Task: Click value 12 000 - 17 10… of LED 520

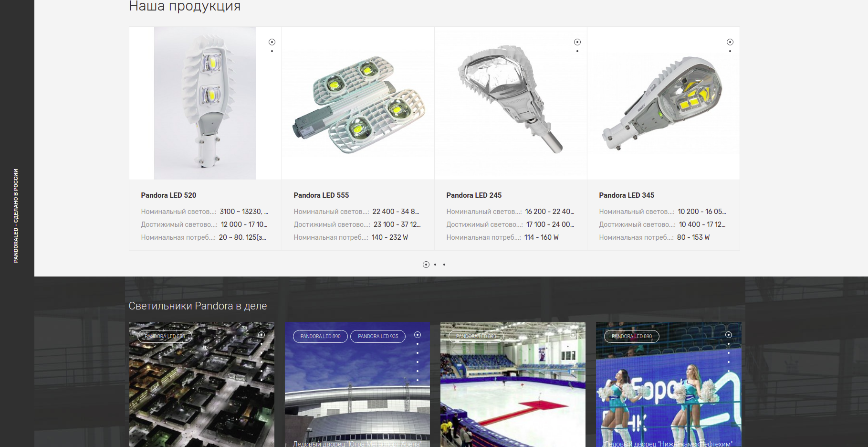Action: (x=244, y=224)
